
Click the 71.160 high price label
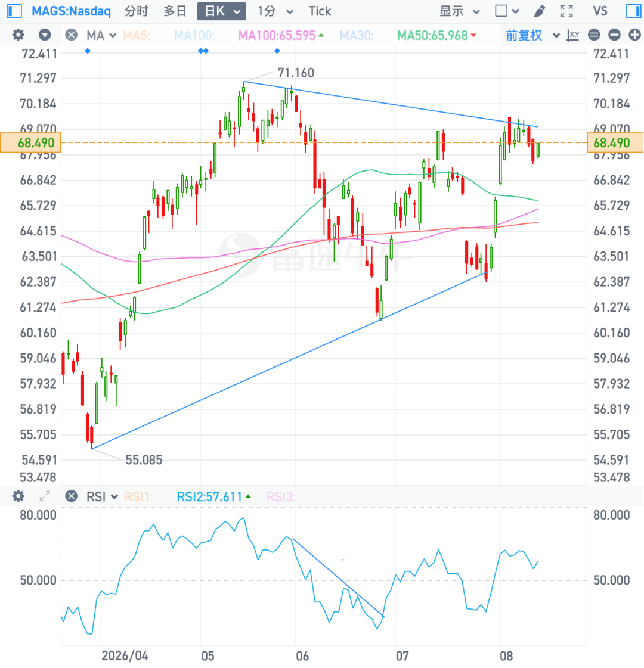tap(296, 73)
